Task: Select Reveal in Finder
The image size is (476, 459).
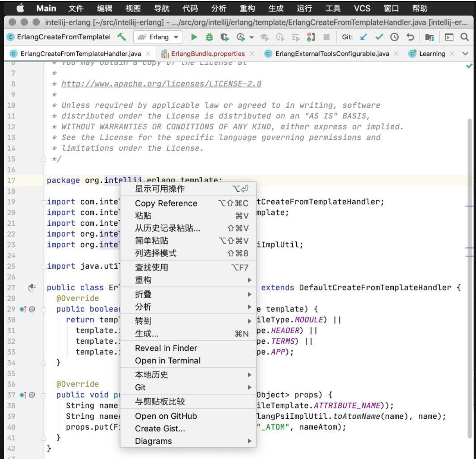Action: 188,348
